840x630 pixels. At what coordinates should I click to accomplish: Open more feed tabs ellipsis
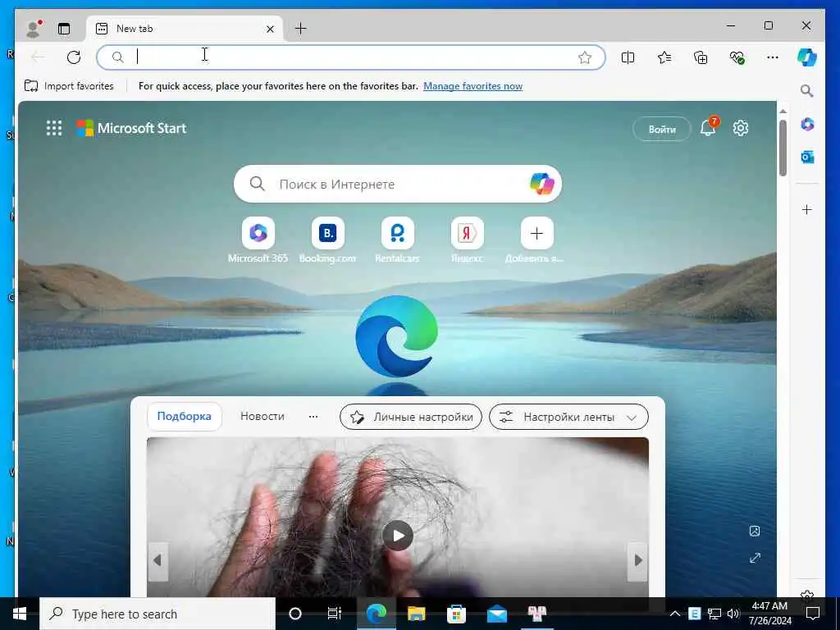313,416
